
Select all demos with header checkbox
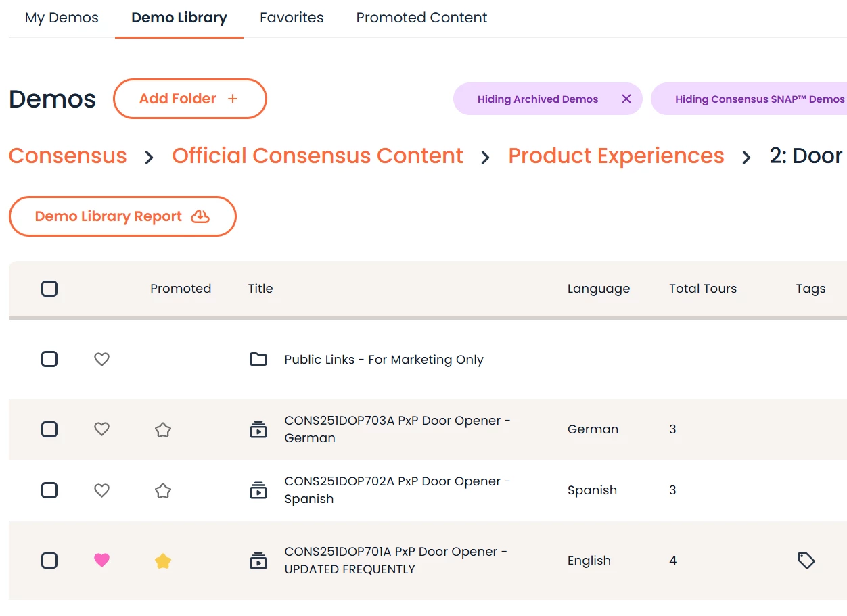click(x=49, y=289)
